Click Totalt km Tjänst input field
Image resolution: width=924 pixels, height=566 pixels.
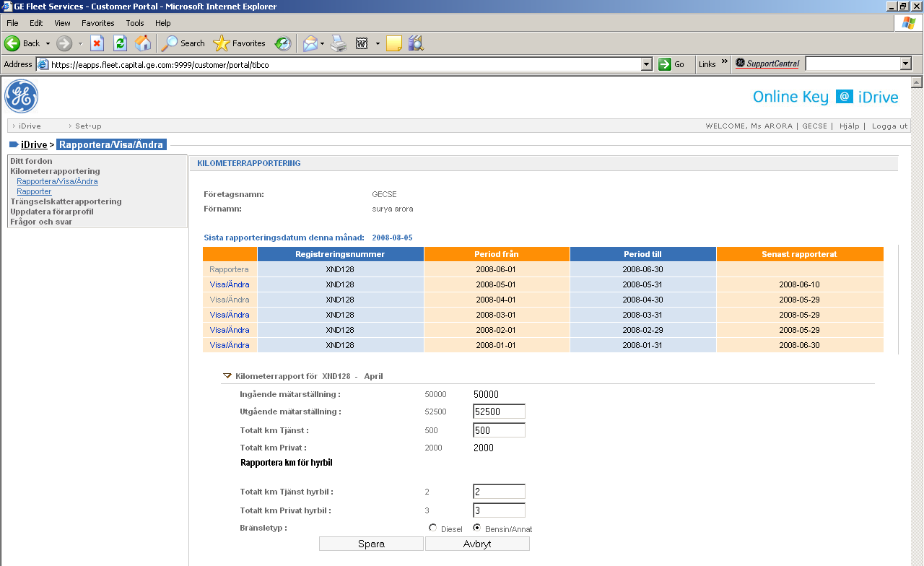click(x=499, y=430)
